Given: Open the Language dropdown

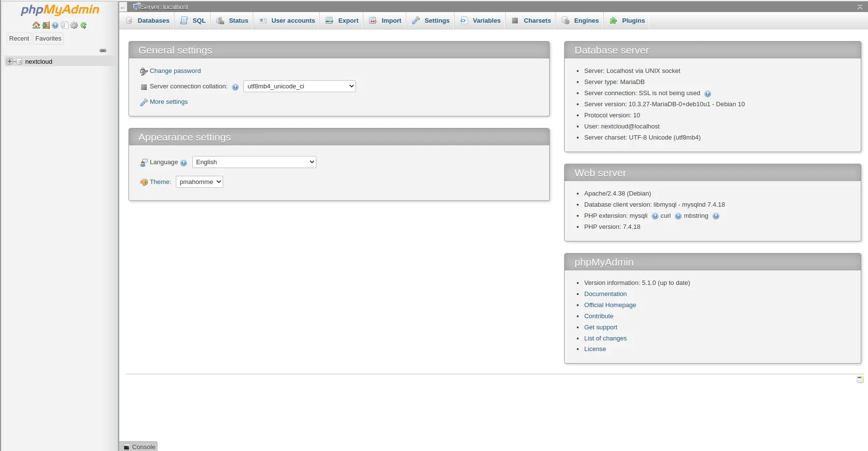Looking at the screenshot, I should coord(254,162).
